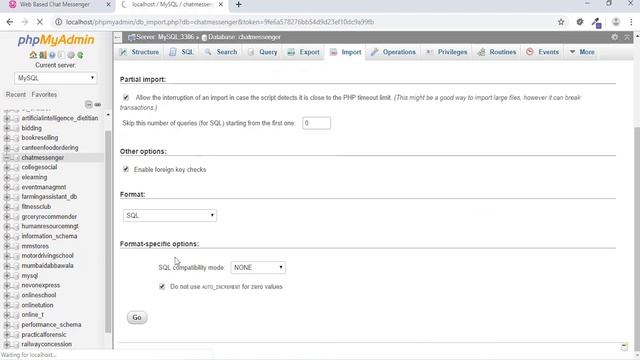This screenshot has height=360, width=640.
Task: Click the green reload navigation icon
Action: 80,55
